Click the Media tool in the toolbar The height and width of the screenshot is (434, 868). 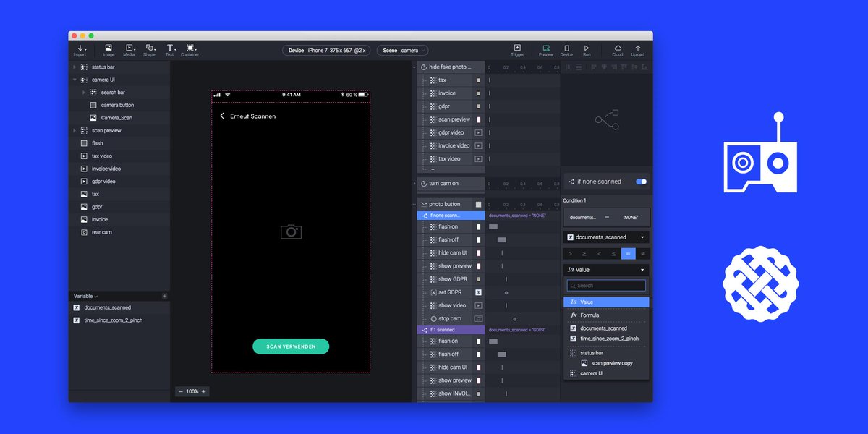tap(129, 49)
